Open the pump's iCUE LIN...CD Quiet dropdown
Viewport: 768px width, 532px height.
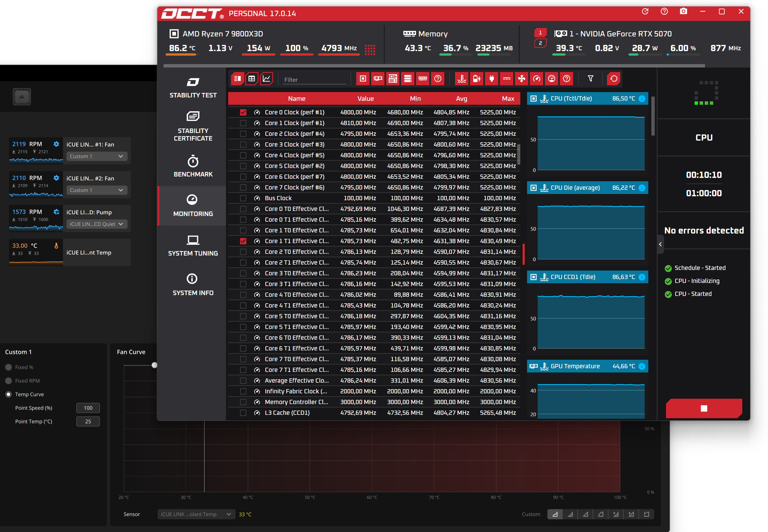click(x=97, y=224)
